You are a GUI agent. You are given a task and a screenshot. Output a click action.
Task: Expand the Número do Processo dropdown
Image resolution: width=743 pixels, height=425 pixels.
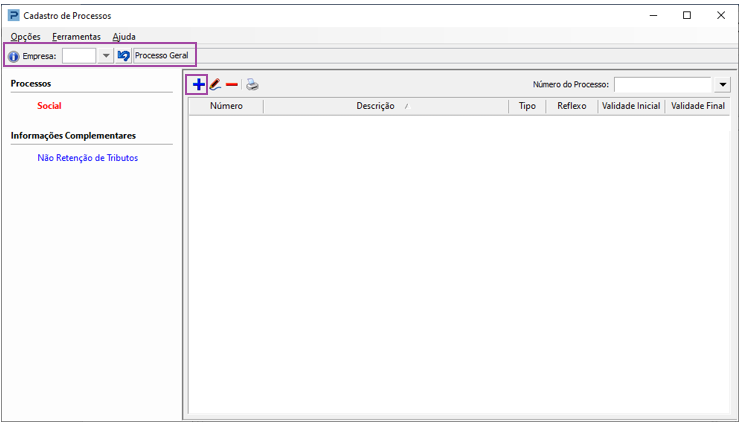(x=722, y=85)
